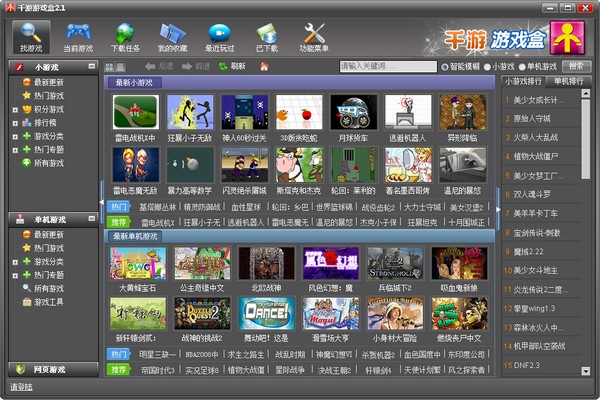The image size is (600, 400).
Task: Switch to the 单机排行 ranking tab
Action: click(570, 81)
